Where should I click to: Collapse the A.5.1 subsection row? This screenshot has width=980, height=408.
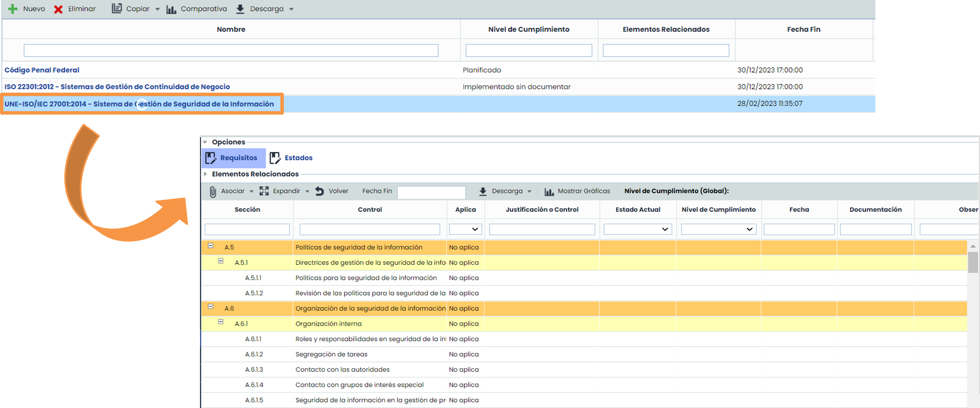221,261
